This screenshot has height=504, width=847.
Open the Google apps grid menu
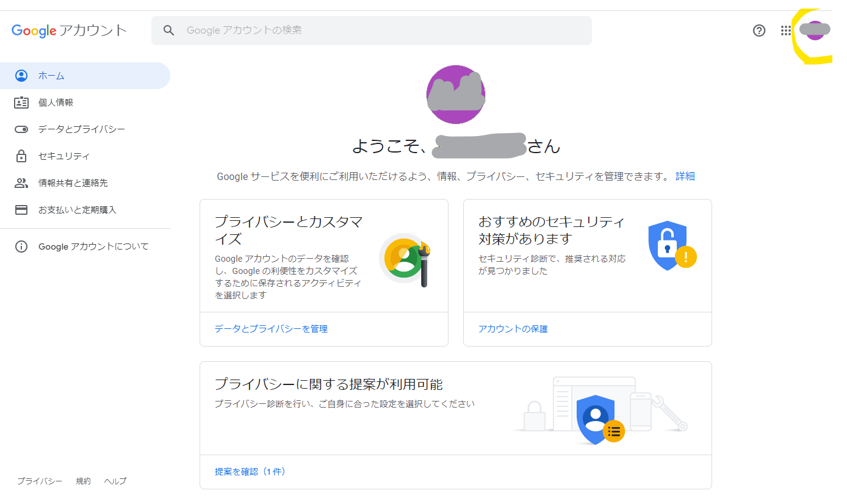click(x=786, y=31)
